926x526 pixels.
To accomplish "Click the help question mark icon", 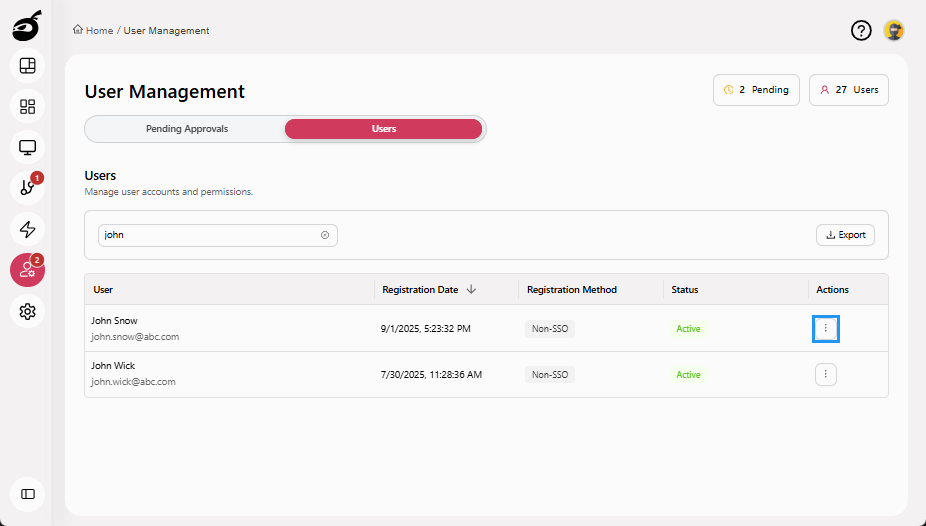I will click(x=861, y=31).
